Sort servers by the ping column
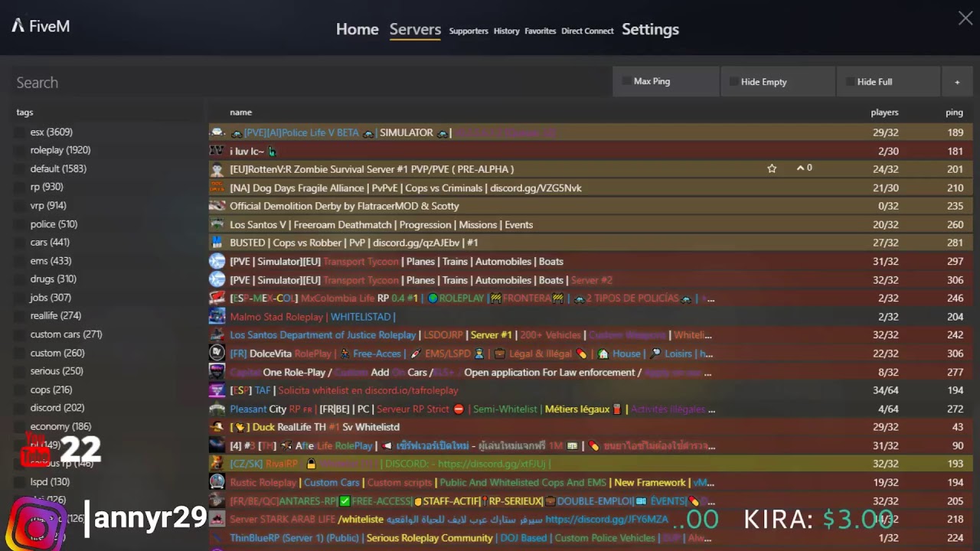The image size is (980, 551). (x=954, y=112)
